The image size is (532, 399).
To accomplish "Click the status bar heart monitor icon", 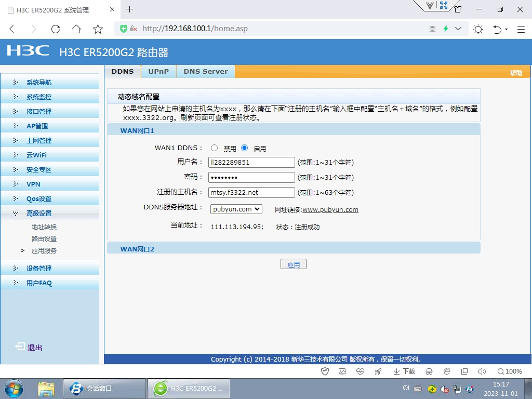I will pos(360,371).
